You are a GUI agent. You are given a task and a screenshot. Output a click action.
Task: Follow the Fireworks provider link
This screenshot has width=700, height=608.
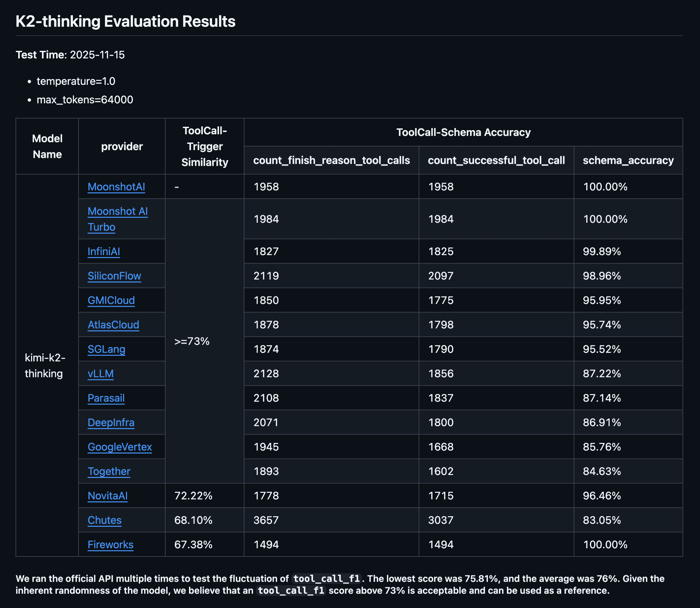110,545
